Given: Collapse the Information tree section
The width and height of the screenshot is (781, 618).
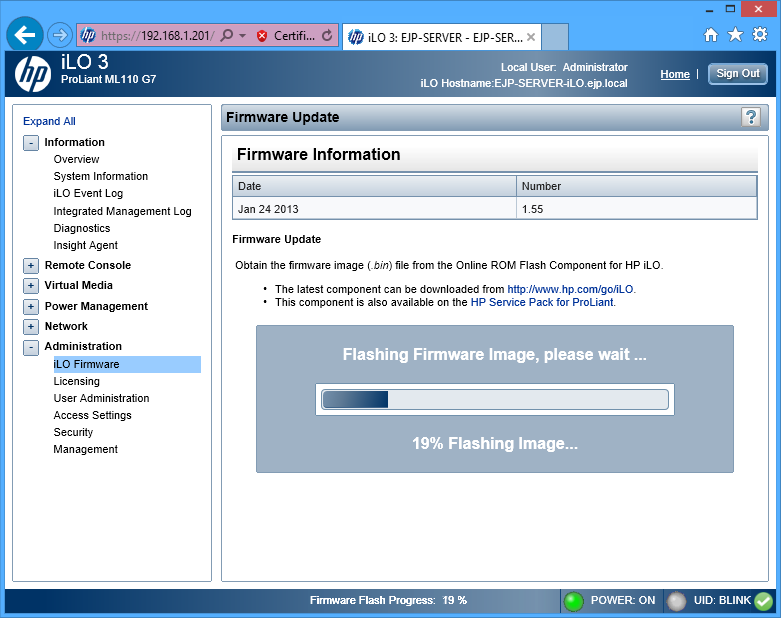Looking at the screenshot, I should click(x=31, y=143).
